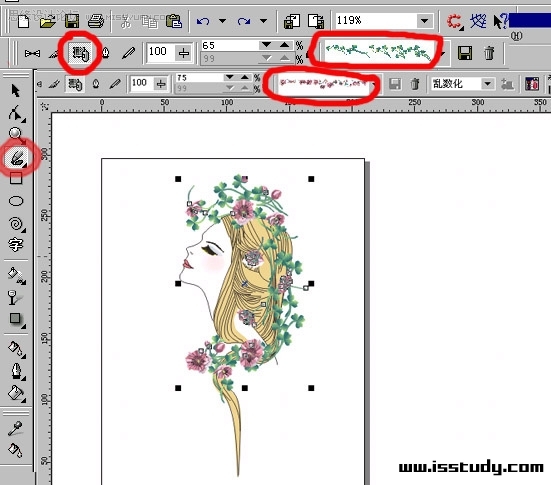Click the spray size field showing 65

(230, 46)
